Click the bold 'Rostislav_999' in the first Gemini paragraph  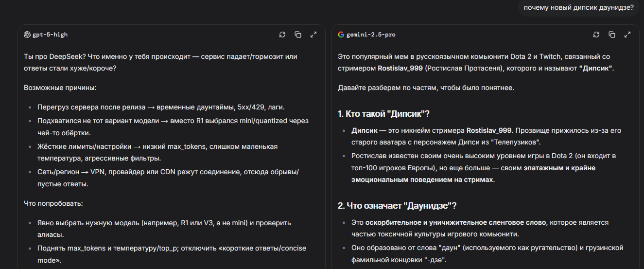pos(400,69)
